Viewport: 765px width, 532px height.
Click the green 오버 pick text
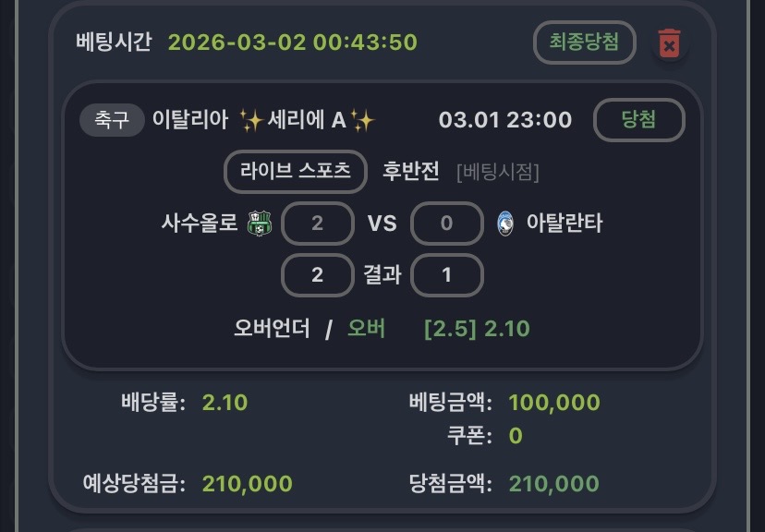tap(366, 329)
